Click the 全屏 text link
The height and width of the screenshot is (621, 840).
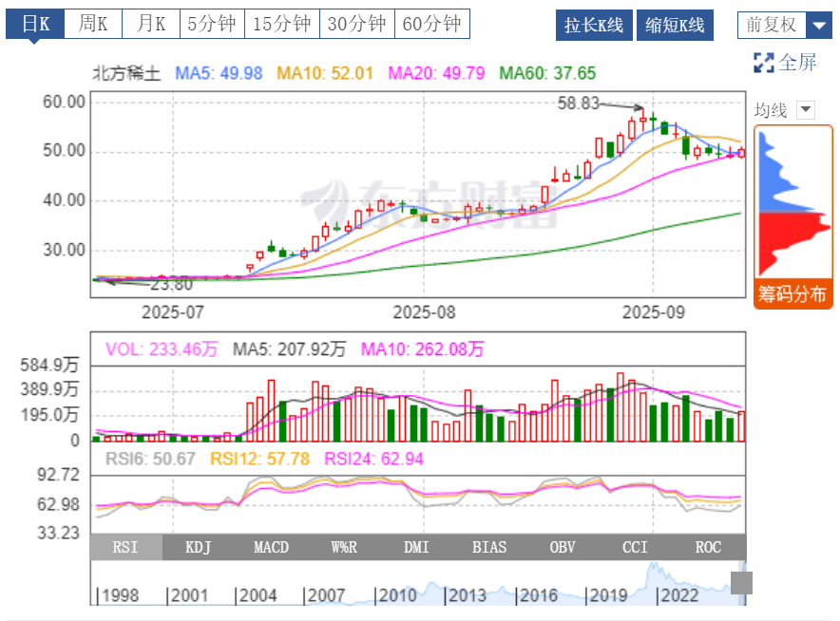tap(797, 63)
